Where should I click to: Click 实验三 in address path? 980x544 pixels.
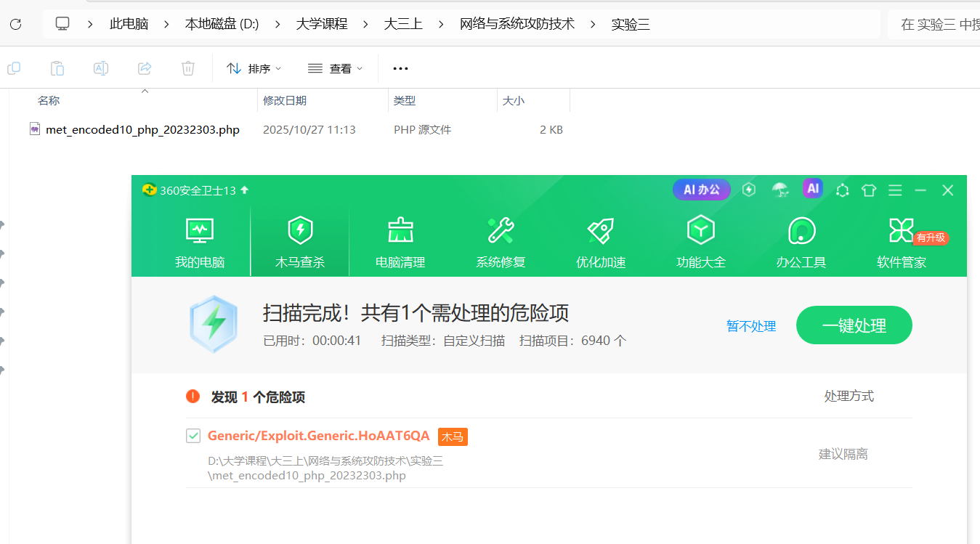[631, 24]
